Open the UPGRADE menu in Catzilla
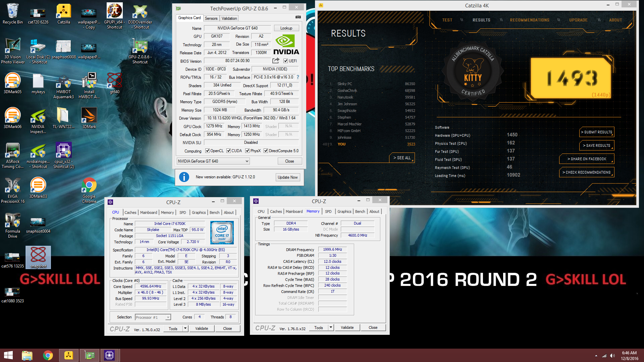Viewport: 644px width, 362px height. pyautogui.click(x=578, y=20)
